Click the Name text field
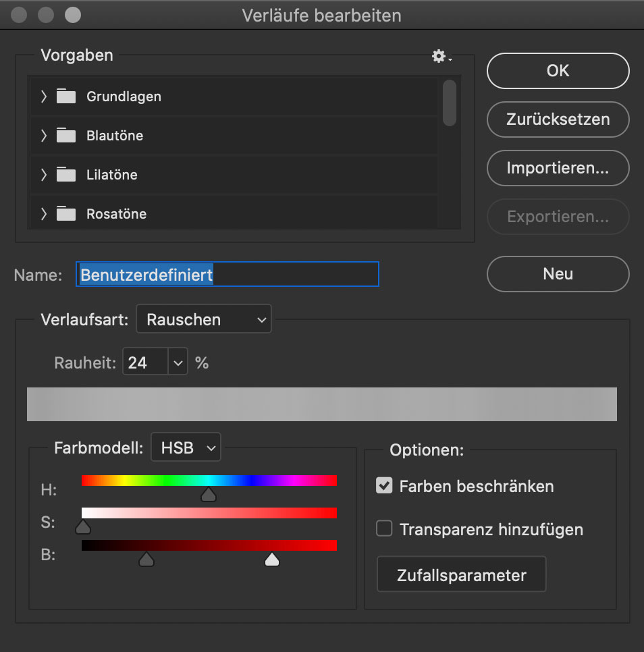Image resolution: width=644 pixels, height=652 pixels. (227, 274)
